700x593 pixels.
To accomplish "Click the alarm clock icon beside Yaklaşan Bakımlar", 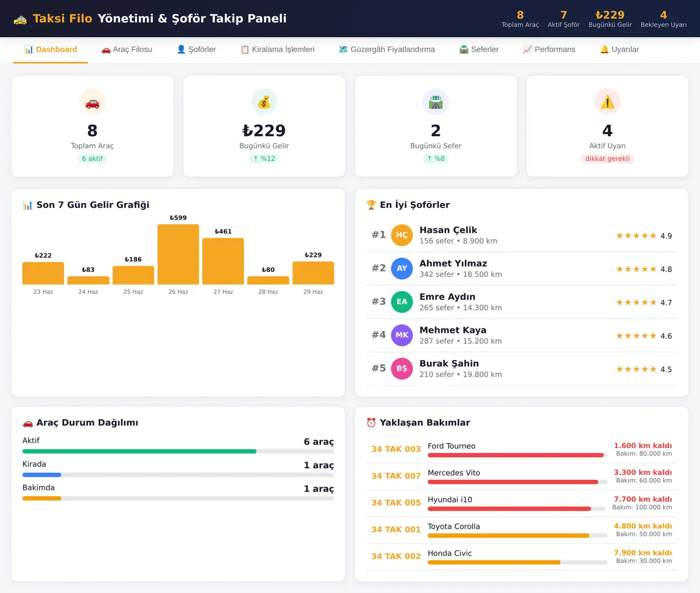I will tap(371, 423).
